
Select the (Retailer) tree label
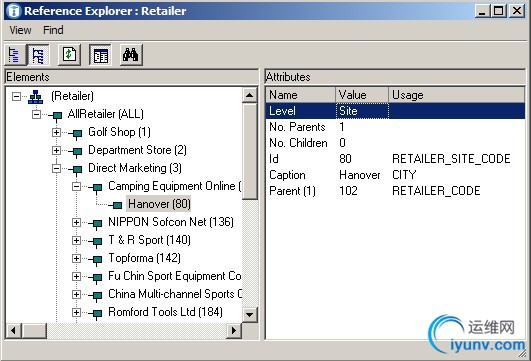[72, 96]
